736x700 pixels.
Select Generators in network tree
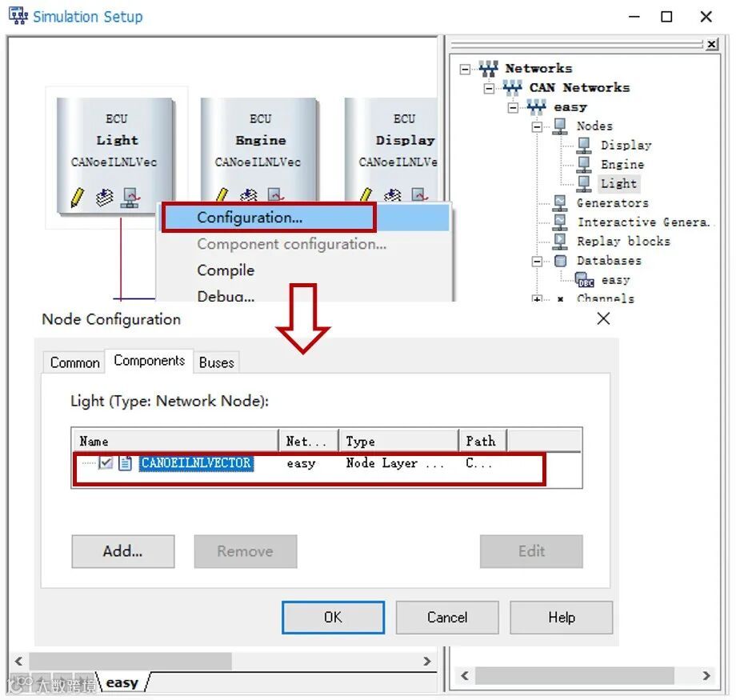(613, 203)
